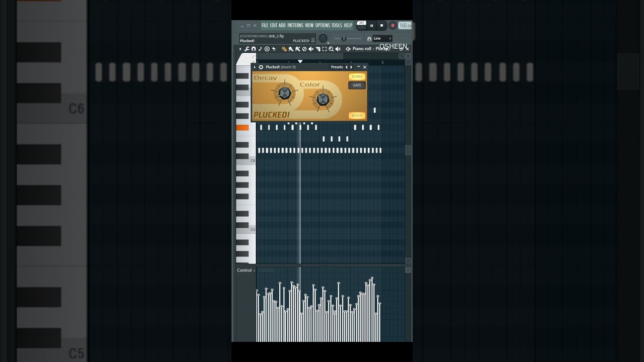
Task: Select the Zoom magnifier tool
Action: (x=331, y=49)
